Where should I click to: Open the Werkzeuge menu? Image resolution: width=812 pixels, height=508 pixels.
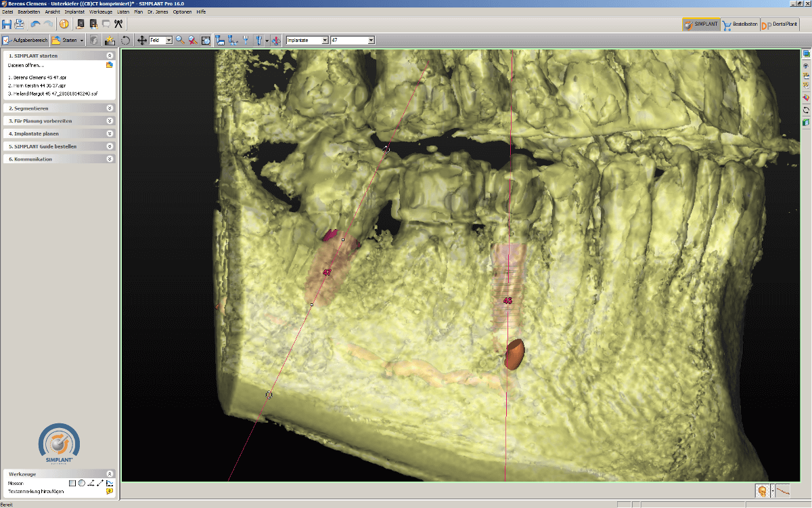click(100, 12)
